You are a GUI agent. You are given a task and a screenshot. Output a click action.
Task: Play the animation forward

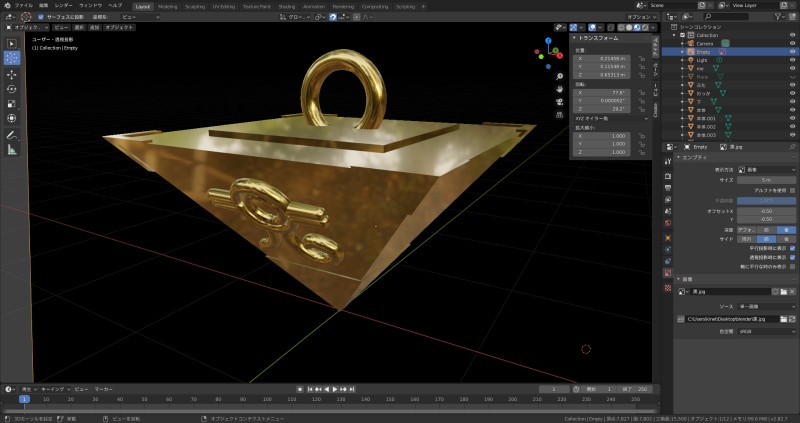[335, 389]
